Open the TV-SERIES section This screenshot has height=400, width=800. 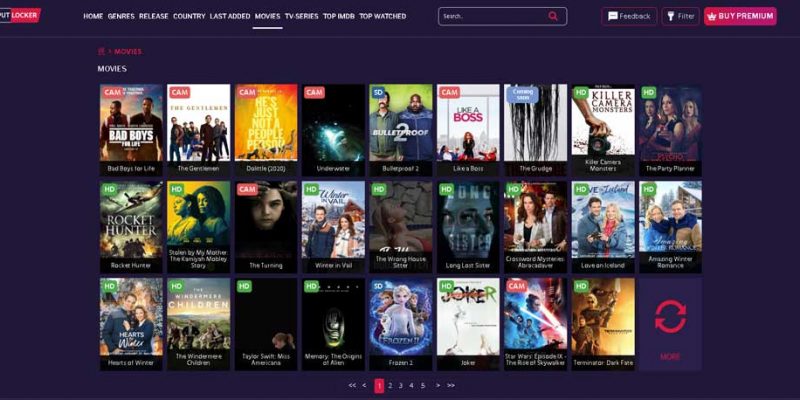pos(302,16)
